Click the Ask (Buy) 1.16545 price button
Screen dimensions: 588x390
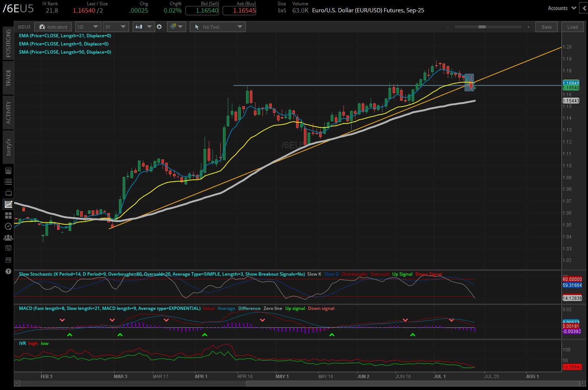(239, 10)
